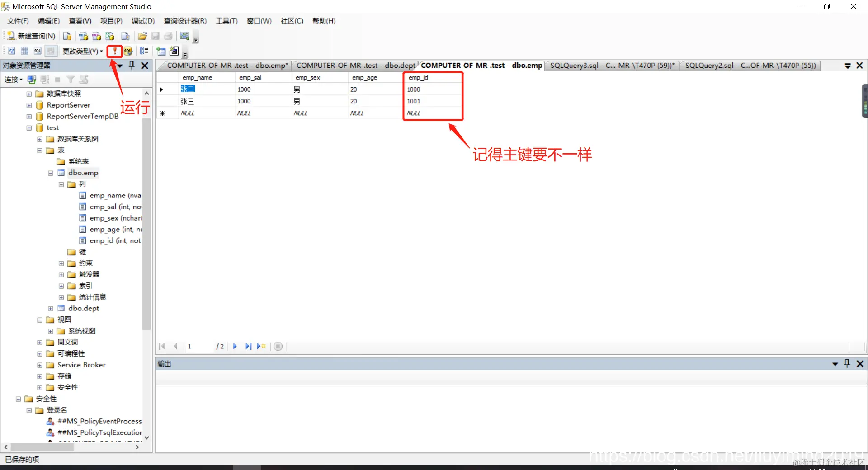Select the ##MS_PolicyEventProcess login

click(x=94, y=421)
